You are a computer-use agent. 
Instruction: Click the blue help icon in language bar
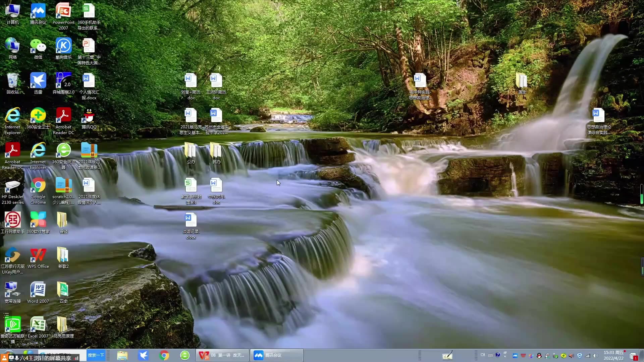(x=498, y=355)
